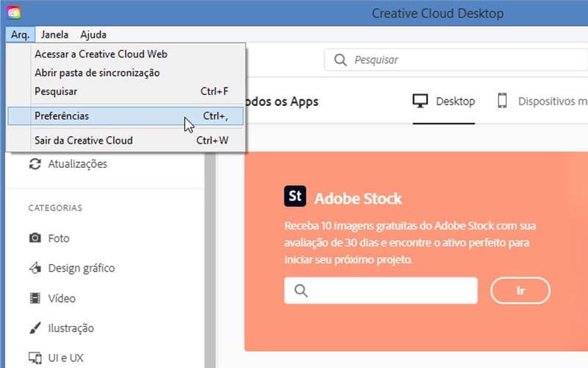Screen dimensions: 588x368
Task: Click the Adobe Stock search input field
Action: (381, 291)
